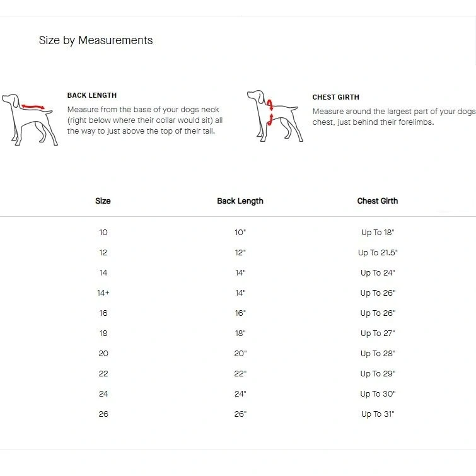Click the Up To 29" chest value
This screenshot has width=476, height=476.
tap(378, 374)
